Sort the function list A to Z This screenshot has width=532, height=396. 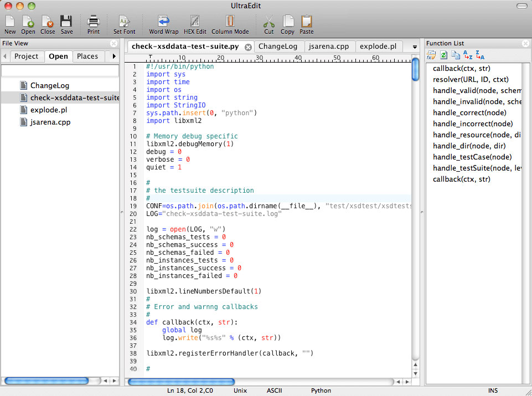click(x=468, y=55)
